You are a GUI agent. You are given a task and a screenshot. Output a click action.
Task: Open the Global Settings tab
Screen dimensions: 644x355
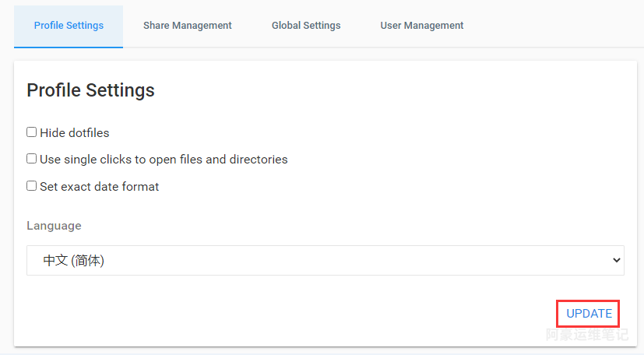pos(306,26)
